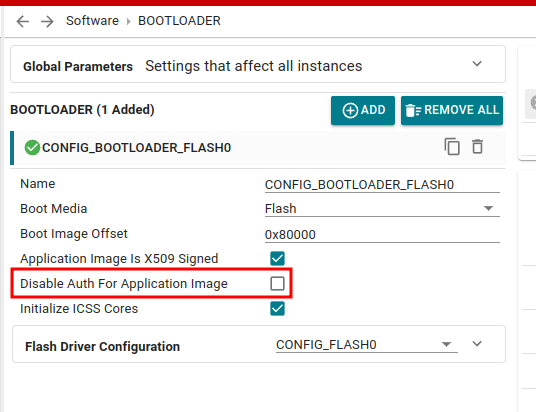Delete CONFIG_BOOTLOADER_FLASH0 with the trash icon

[x=478, y=147]
